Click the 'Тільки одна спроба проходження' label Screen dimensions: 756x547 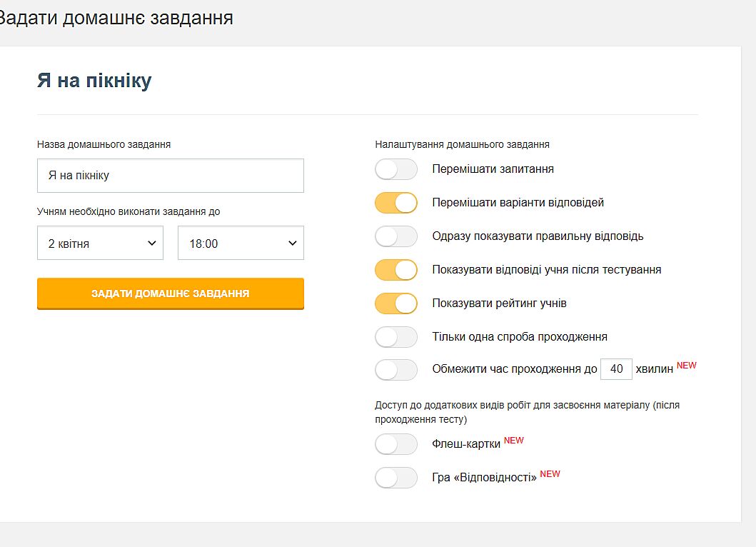519,337
